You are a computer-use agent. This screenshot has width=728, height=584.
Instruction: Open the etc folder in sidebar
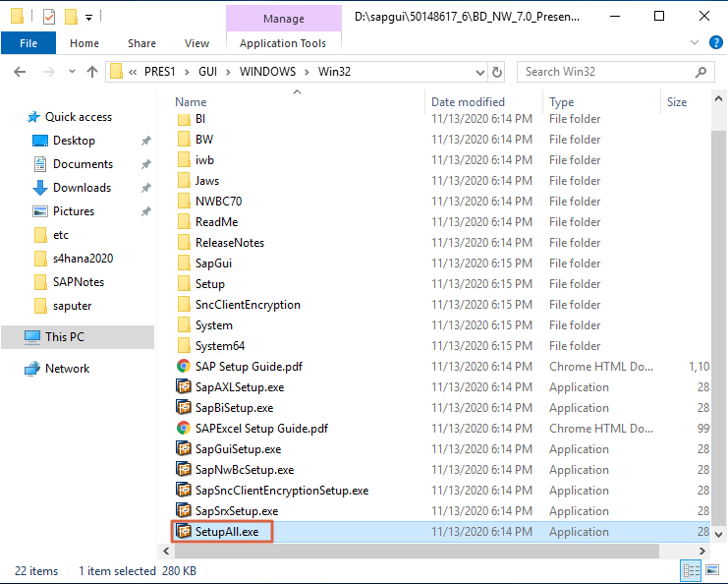(x=60, y=235)
